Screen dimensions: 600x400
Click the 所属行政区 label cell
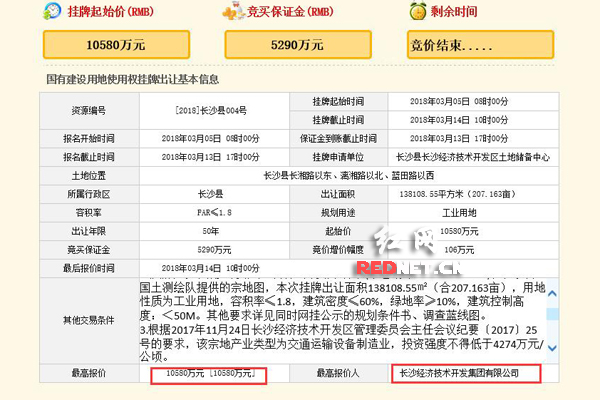(89, 194)
